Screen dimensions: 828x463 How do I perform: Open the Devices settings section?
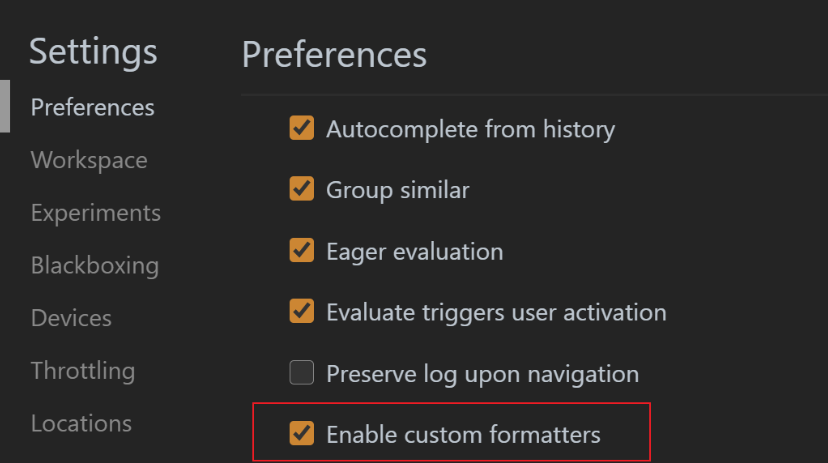[71, 318]
